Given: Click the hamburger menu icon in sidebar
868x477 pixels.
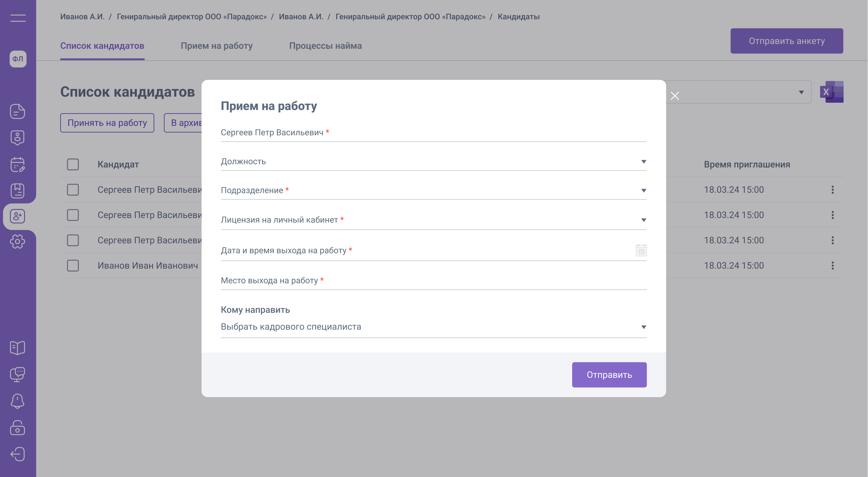Looking at the screenshot, I should click(x=18, y=18).
